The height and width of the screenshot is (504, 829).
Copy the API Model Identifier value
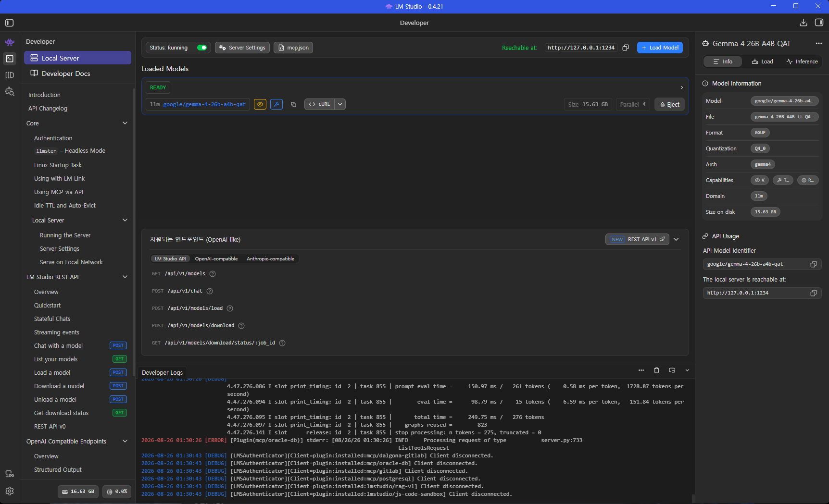tap(814, 264)
